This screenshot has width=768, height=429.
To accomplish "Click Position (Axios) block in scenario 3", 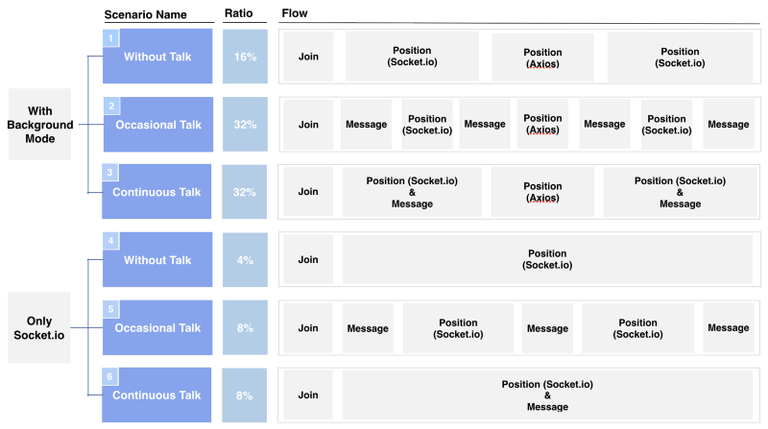I will click(543, 192).
